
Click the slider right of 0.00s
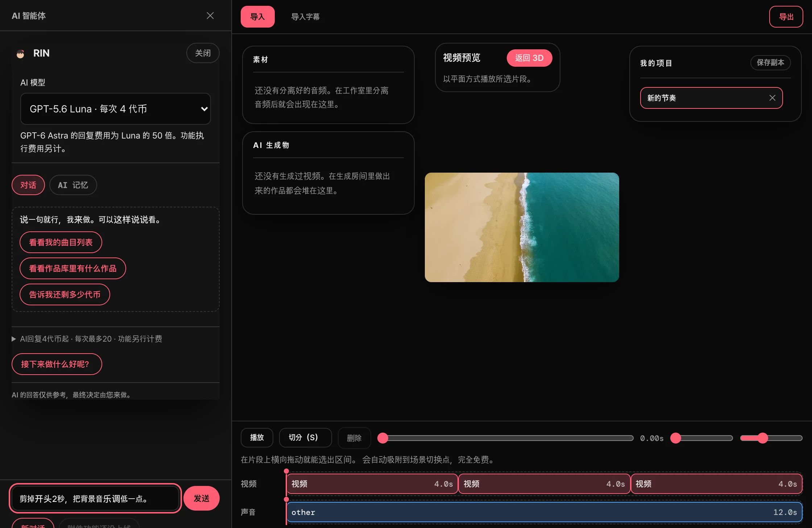tap(702, 438)
